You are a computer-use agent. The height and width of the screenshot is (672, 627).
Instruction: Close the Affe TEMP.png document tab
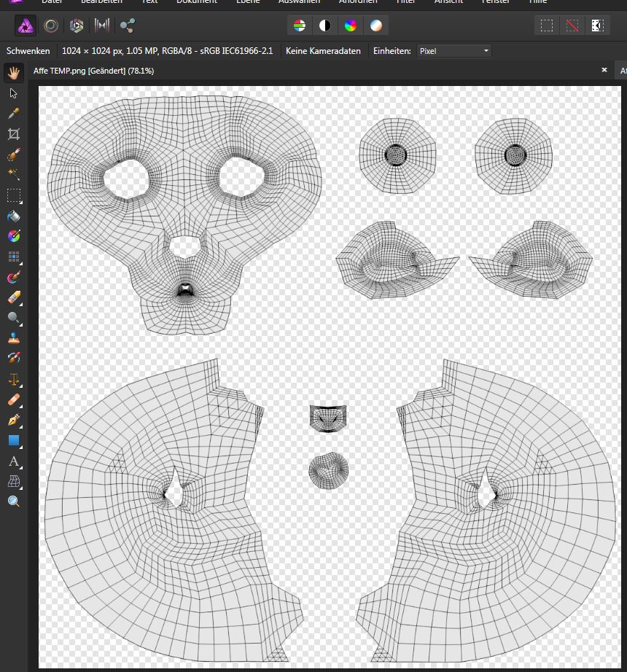tap(604, 70)
